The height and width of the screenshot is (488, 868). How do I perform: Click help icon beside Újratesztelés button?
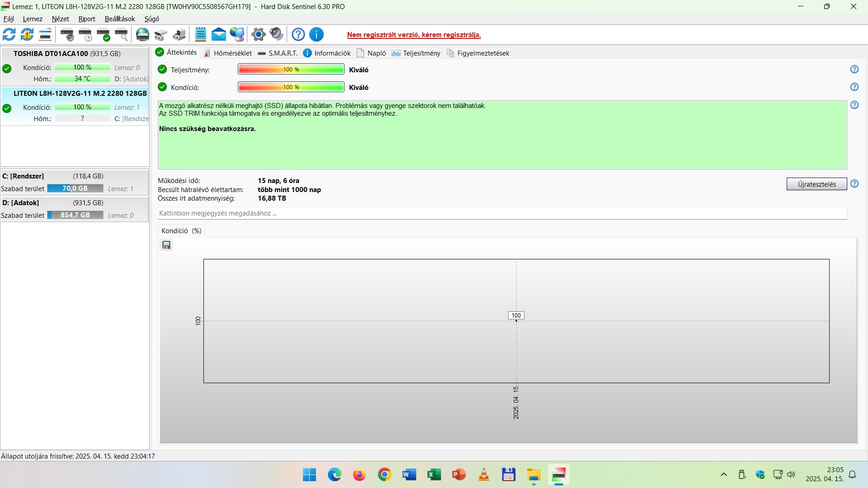[854, 184]
